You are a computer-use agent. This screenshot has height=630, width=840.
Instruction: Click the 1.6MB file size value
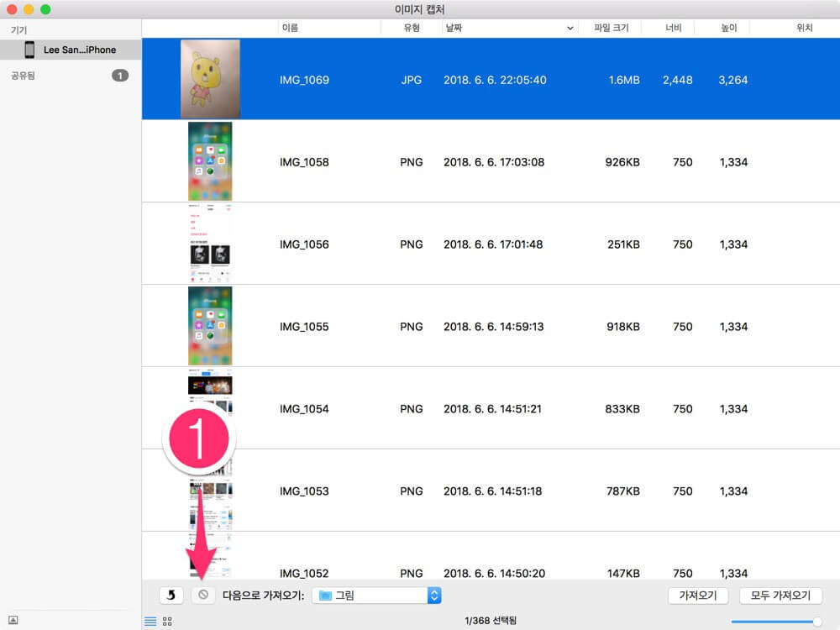[624, 80]
